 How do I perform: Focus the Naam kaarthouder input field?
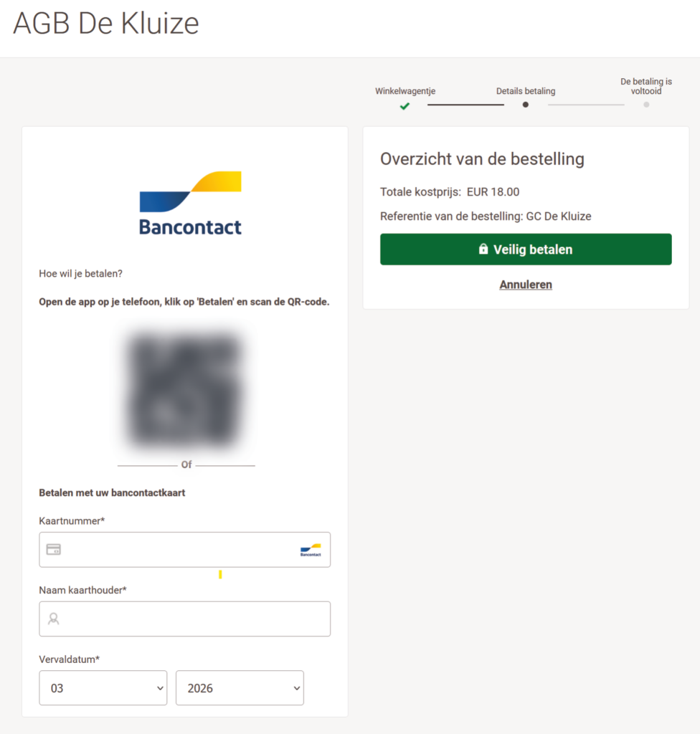pyautogui.click(x=194, y=619)
